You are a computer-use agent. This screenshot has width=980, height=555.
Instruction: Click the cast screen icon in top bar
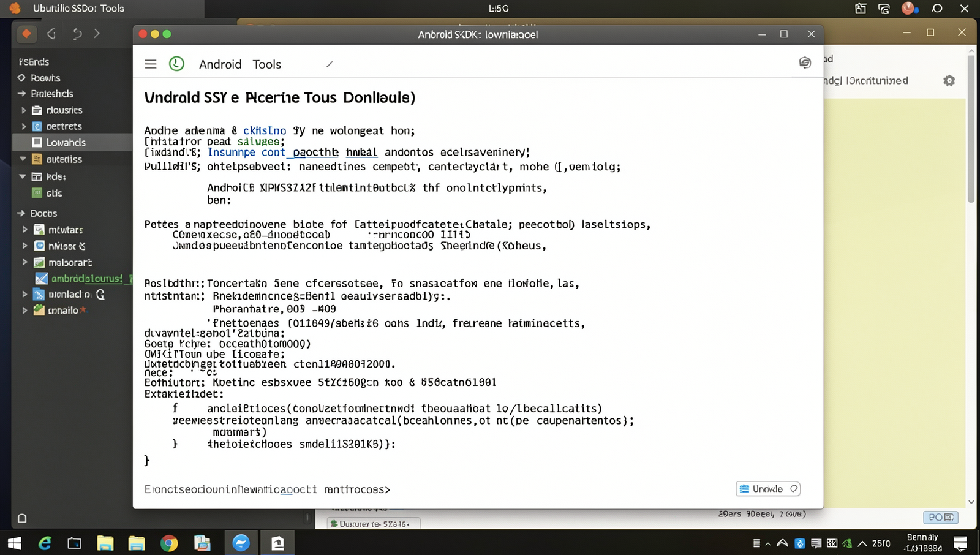(x=884, y=8)
